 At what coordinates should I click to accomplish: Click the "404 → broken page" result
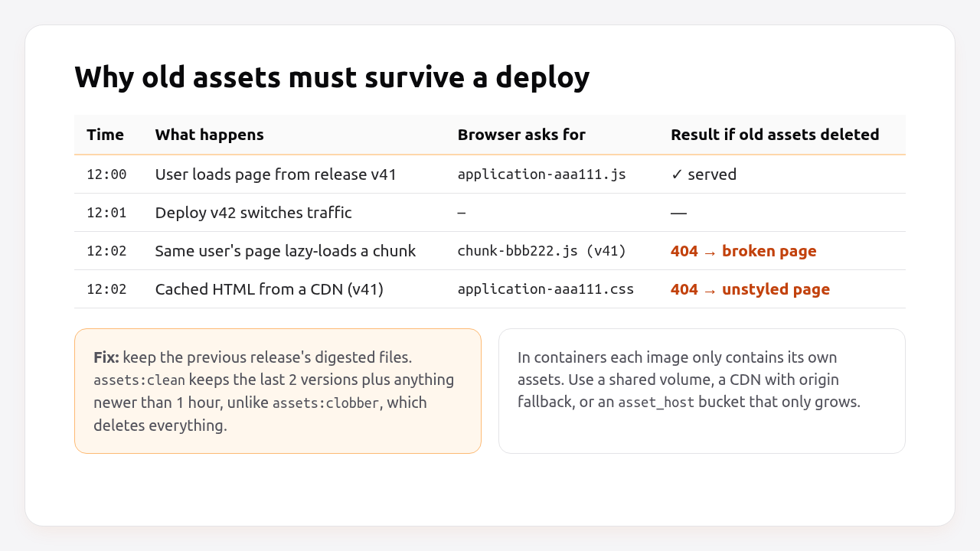743,251
